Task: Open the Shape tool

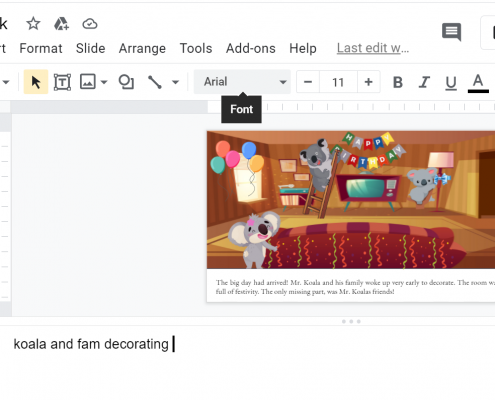Action: pos(126,82)
